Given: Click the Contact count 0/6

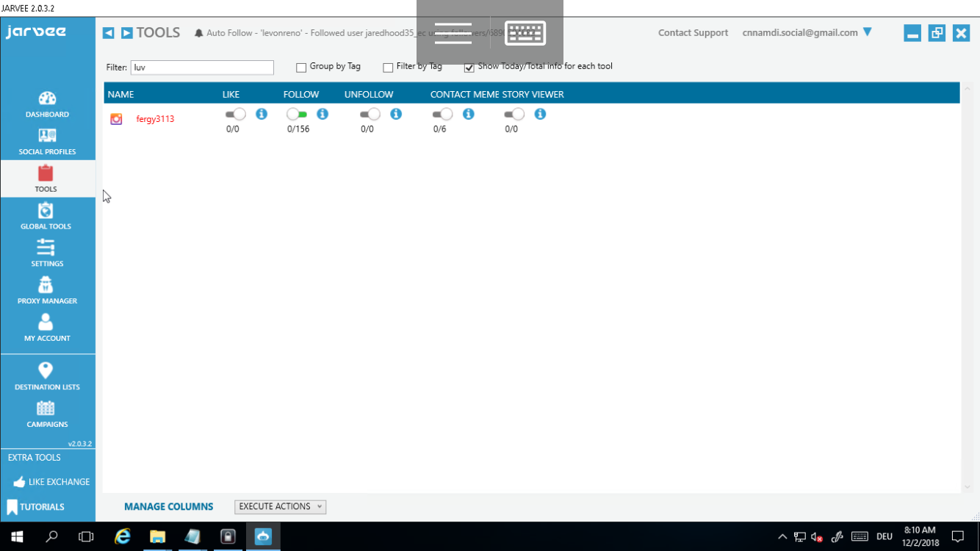Looking at the screenshot, I should click(439, 129).
